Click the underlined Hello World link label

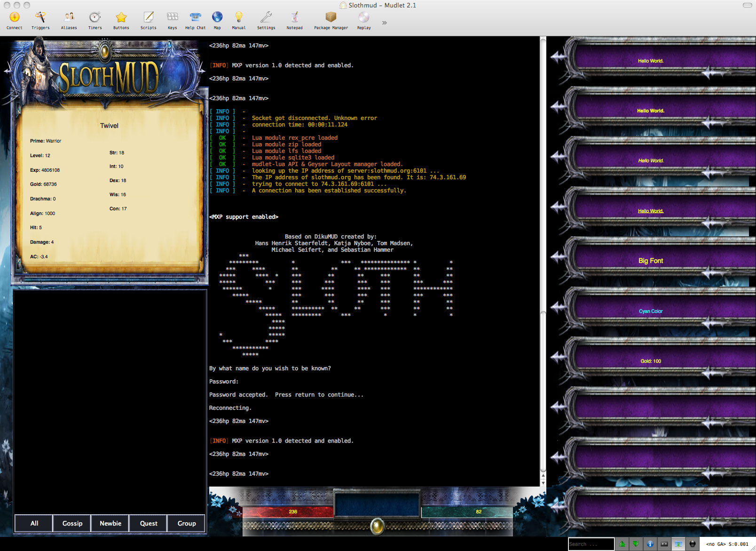point(651,211)
